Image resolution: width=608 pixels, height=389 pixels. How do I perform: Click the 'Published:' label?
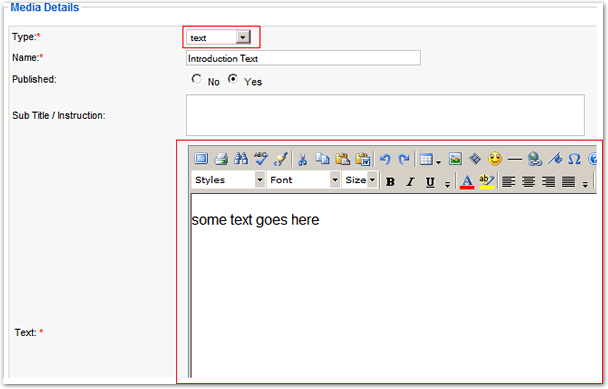pyautogui.click(x=34, y=79)
